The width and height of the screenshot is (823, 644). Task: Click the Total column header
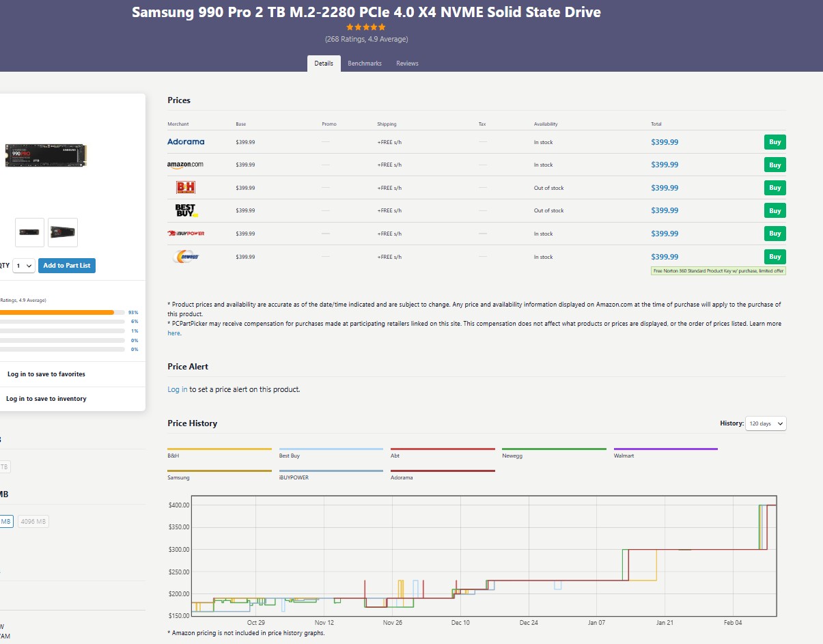[x=656, y=124]
